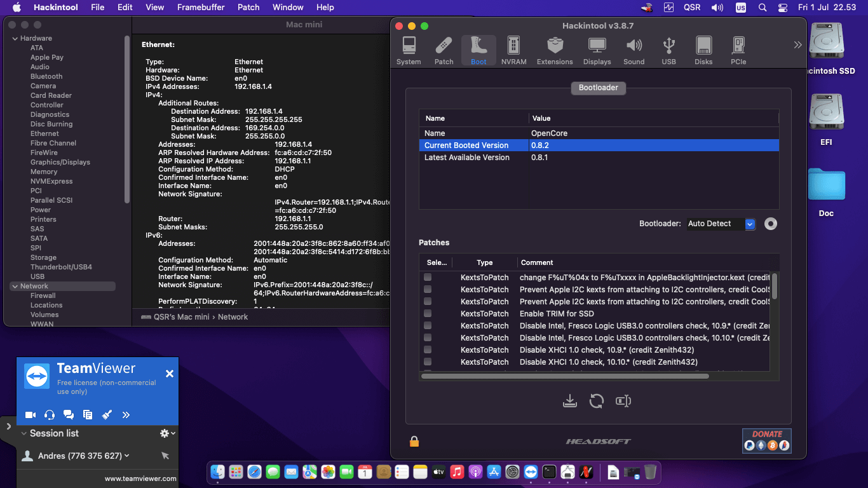This screenshot has width=868, height=488.
Task: Show more TeamViewer tools with double arrow
Action: point(126,415)
